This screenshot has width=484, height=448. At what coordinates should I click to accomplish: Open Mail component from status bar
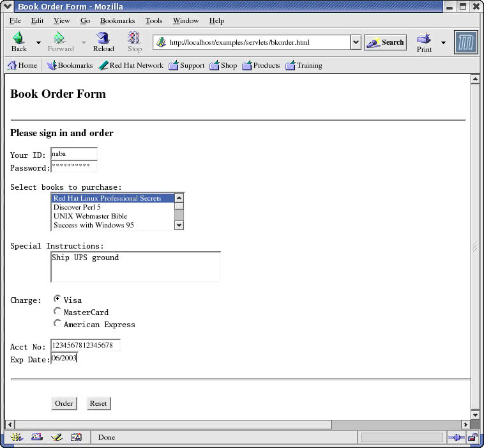coord(37,437)
